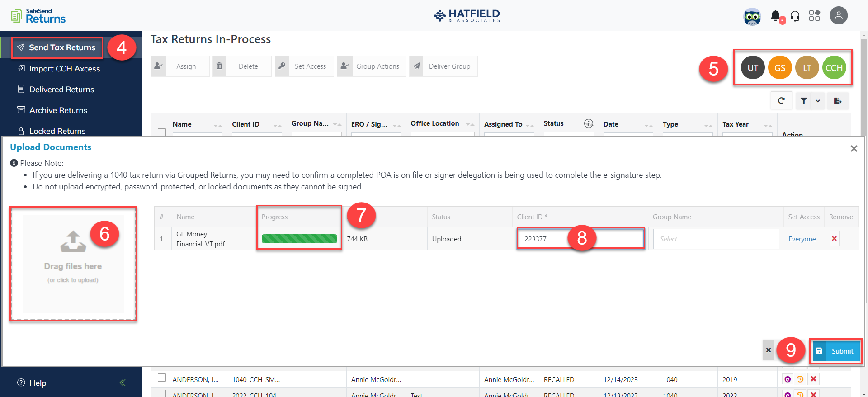Tick the select-all checkbox in grid header
The image size is (868, 397).
point(162,132)
